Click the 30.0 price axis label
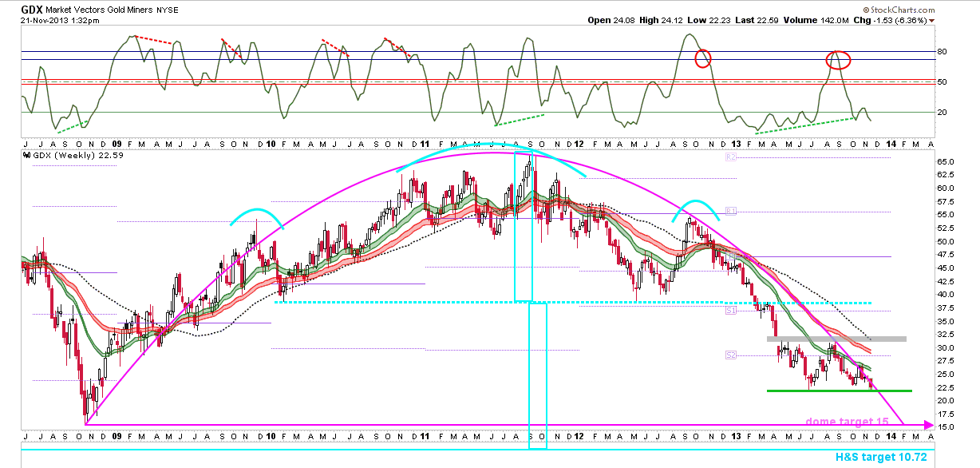 point(946,347)
